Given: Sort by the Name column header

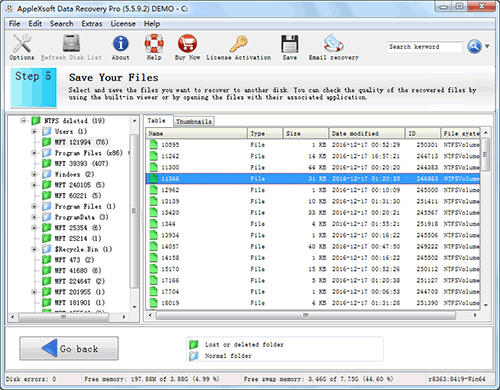Looking at the screenshot, I should point(197,133).
